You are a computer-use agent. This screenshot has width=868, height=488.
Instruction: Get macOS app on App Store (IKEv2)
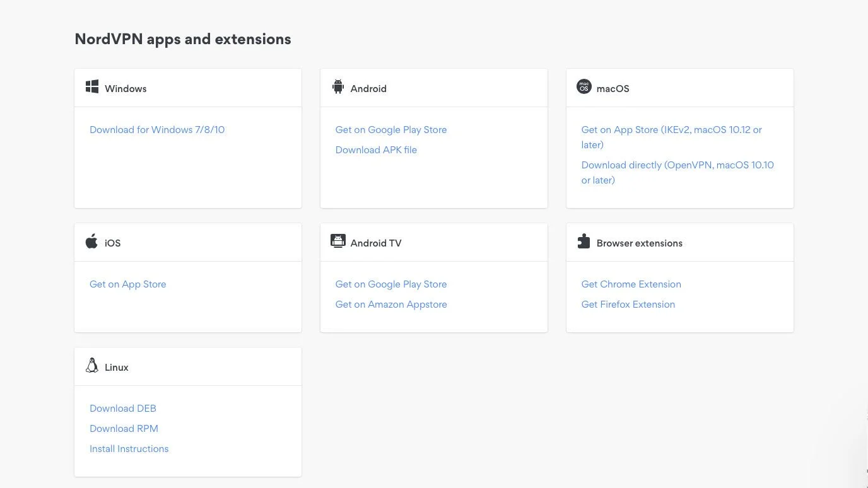pyautogui.click(x=671, y=130)
